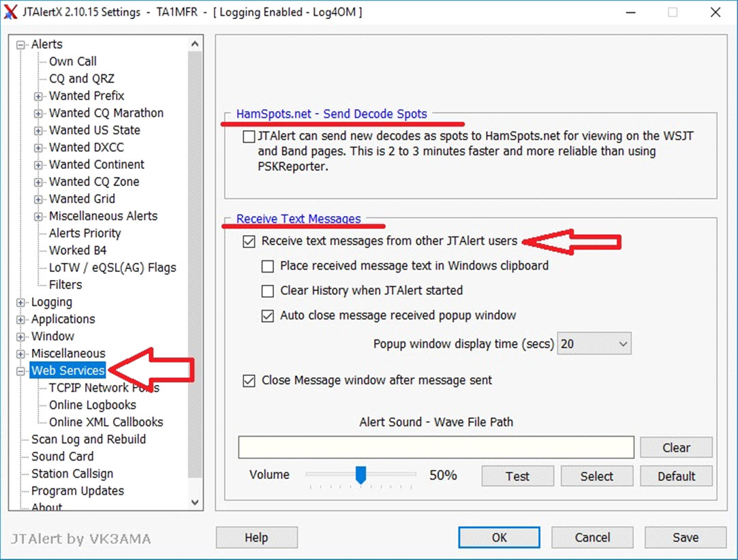Screen dimensions: 738x560
Task: Click tree scrollbar up arrow
Action: pos(195,44)
